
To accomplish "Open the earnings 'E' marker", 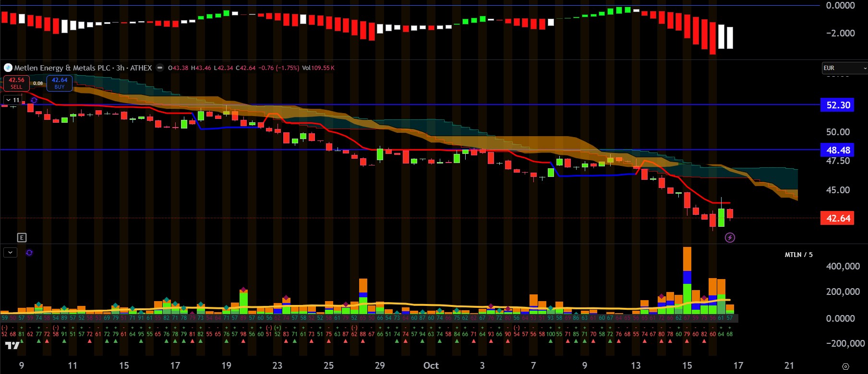I will coord(22,237).
